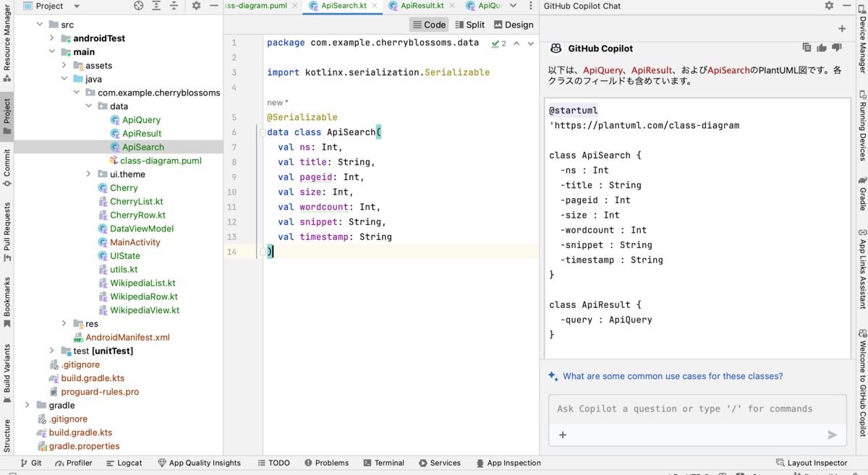This screenshot has width=868, height=475.
Task: Open the editor tabs more-options menu
Action: 531,6
